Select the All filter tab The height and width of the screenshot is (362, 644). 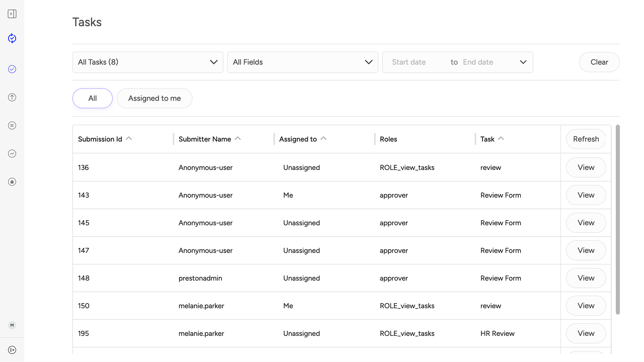93,99
